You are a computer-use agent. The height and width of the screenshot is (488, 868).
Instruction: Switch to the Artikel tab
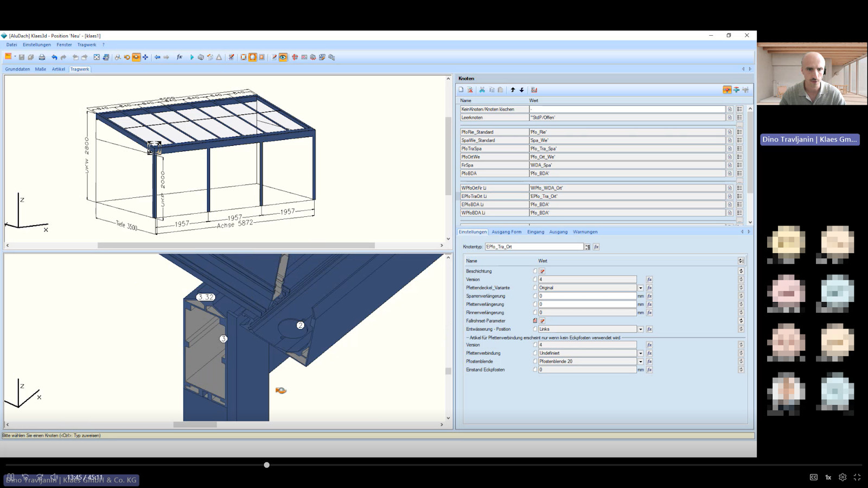pyautogui.click(x=59, y=69)
